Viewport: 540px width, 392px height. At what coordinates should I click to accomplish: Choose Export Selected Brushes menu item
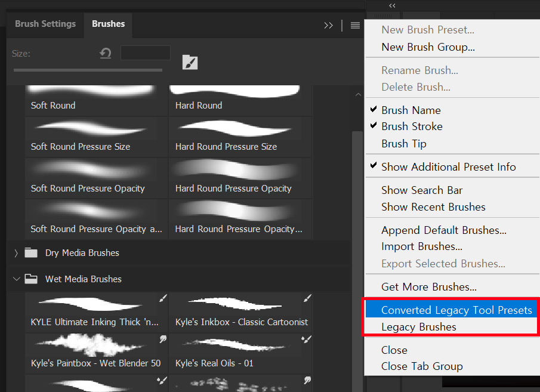point(443,264)
